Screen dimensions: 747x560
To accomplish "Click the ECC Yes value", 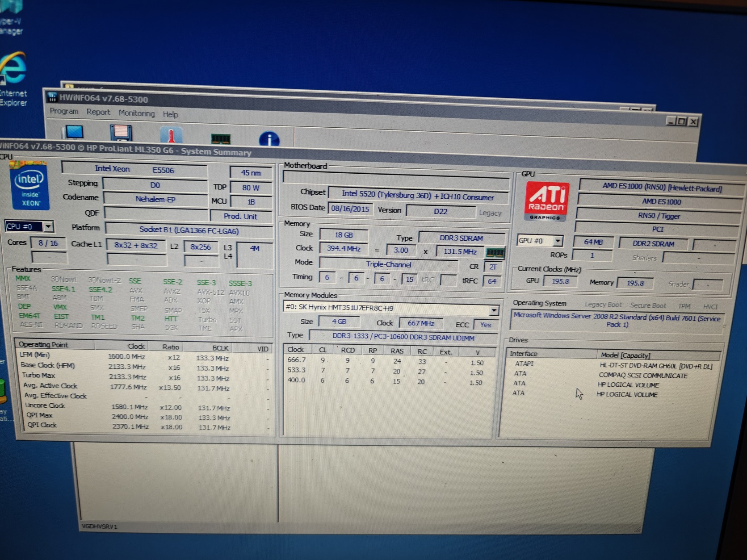I will [485, 325].
